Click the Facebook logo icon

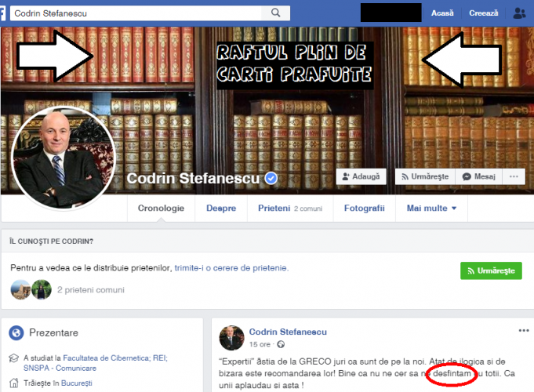pyautogui.click(x=2, y=13)
